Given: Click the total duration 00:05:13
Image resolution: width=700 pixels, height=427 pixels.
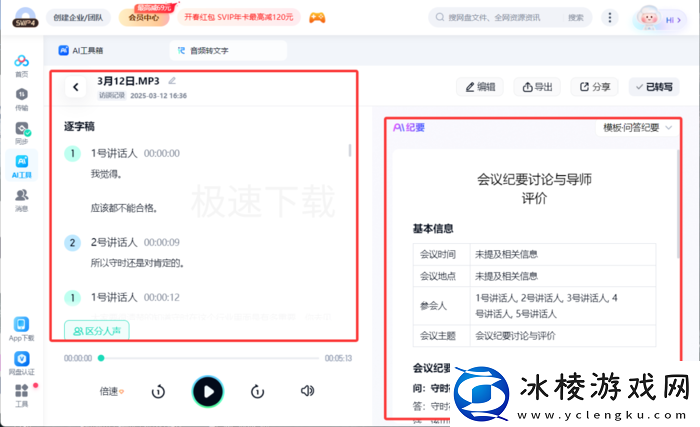Looking at the screenshot, I should (338, 358).
